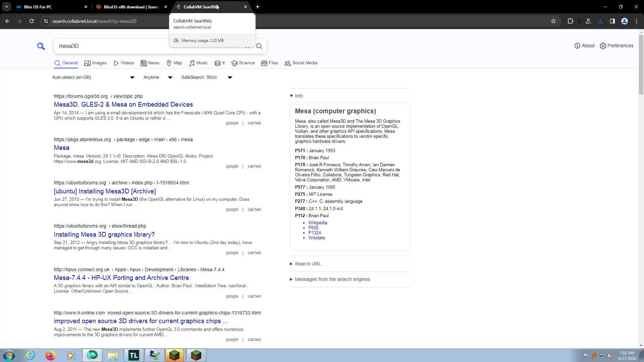Open Chrome downloads icon
The image size is (644, 362).
(x=600, y=21)
